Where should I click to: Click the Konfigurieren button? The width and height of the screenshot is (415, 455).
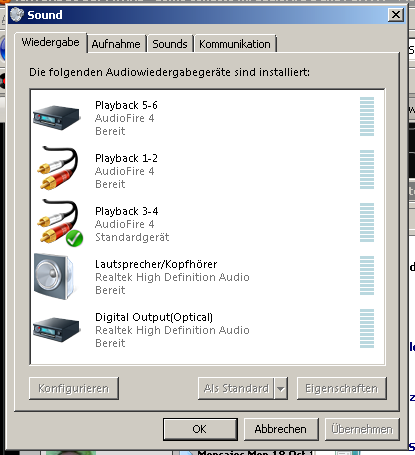coord(74,388)
